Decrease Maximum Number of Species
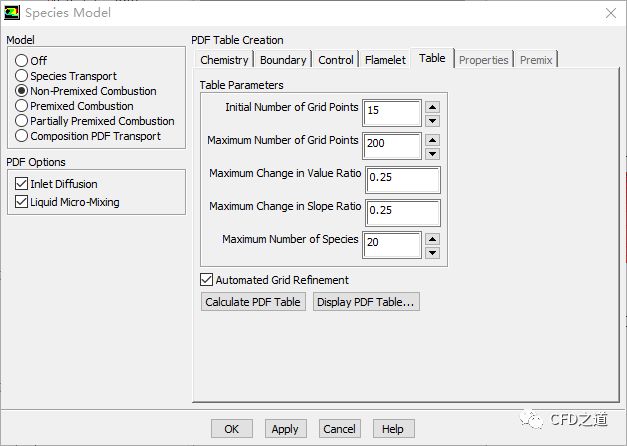Screen dimensions: 627x446 (432, 253)
